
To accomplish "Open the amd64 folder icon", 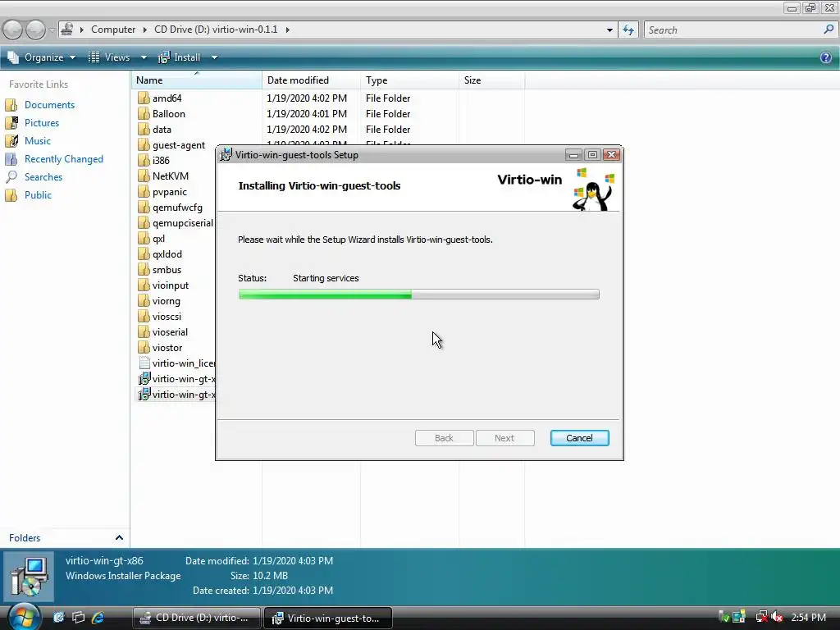I will [x=143, y=98].
